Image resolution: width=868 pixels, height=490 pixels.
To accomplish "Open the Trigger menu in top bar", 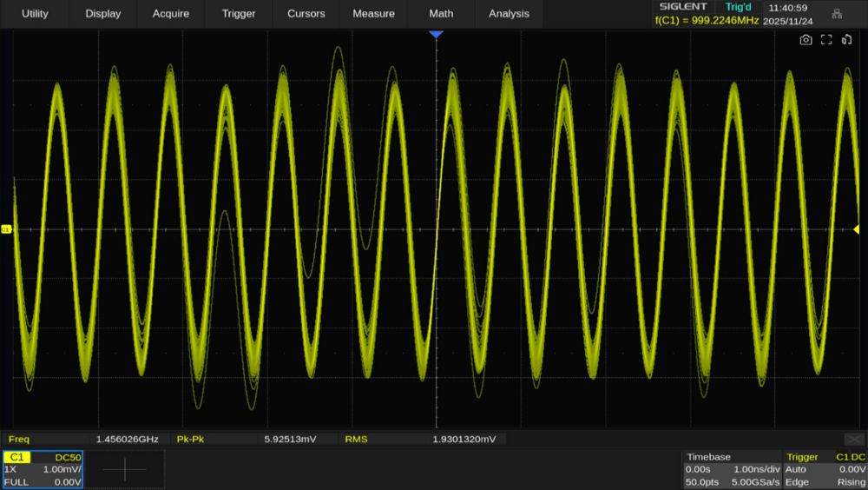I will tap(239, 14).
